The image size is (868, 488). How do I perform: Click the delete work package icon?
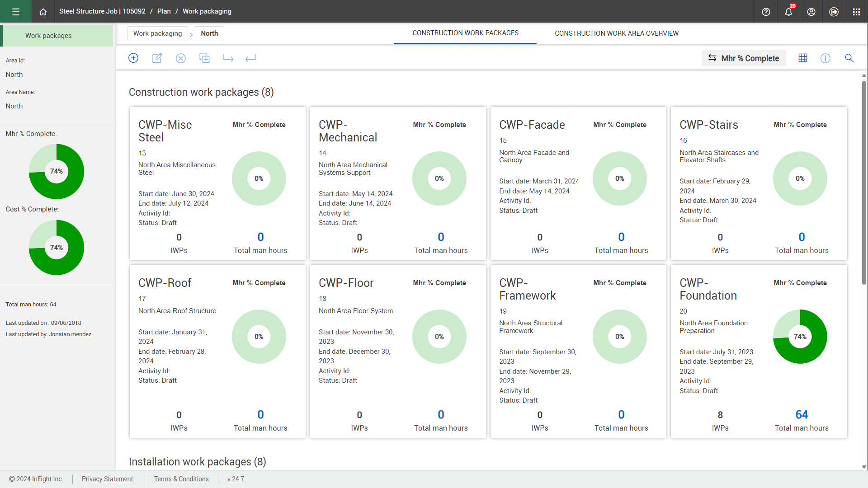181,58
